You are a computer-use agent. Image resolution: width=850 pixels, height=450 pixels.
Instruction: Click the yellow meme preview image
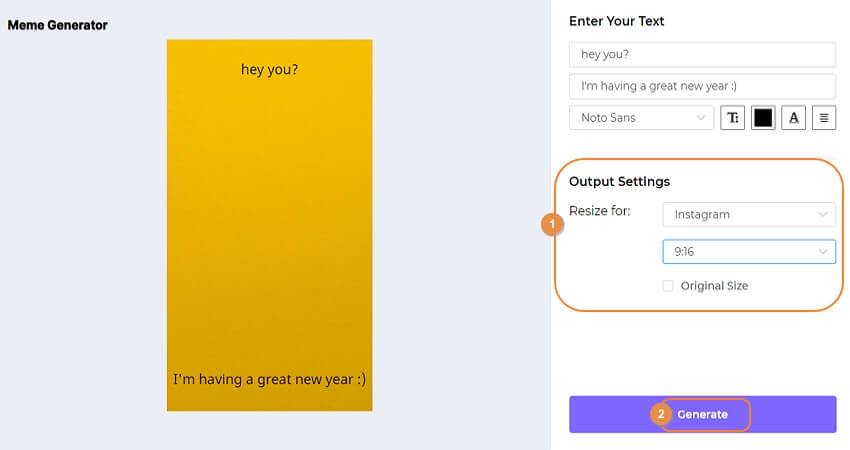pos(269,225)
